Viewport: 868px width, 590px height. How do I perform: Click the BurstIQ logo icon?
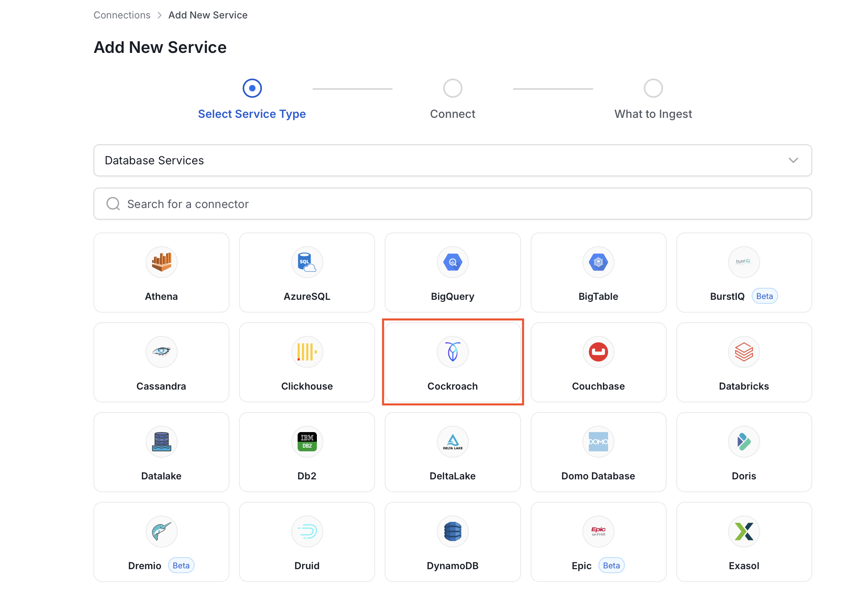pos(744,262)
